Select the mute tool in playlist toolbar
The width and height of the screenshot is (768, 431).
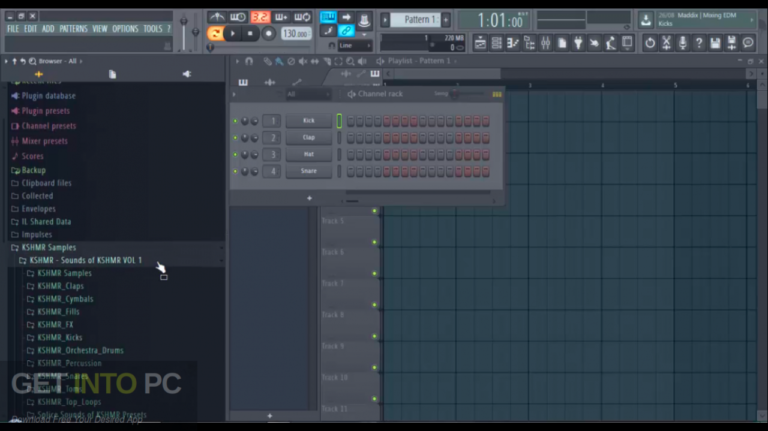click(303, 61)
